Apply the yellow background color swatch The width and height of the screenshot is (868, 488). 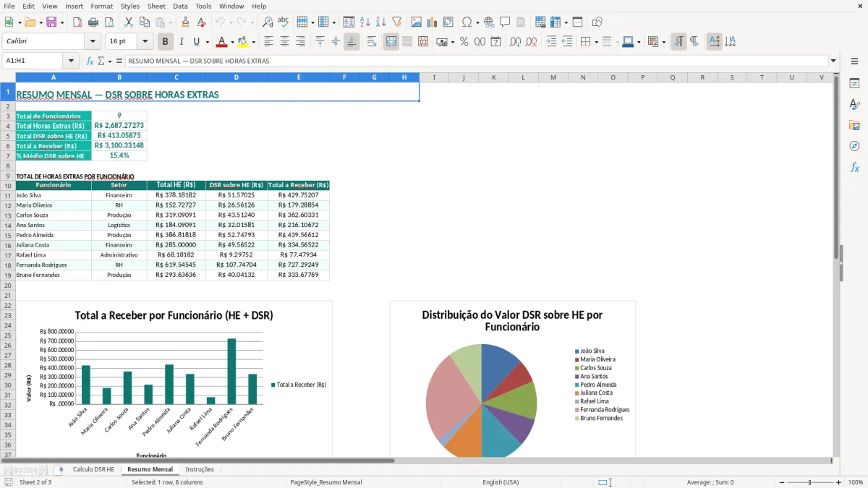243,42
